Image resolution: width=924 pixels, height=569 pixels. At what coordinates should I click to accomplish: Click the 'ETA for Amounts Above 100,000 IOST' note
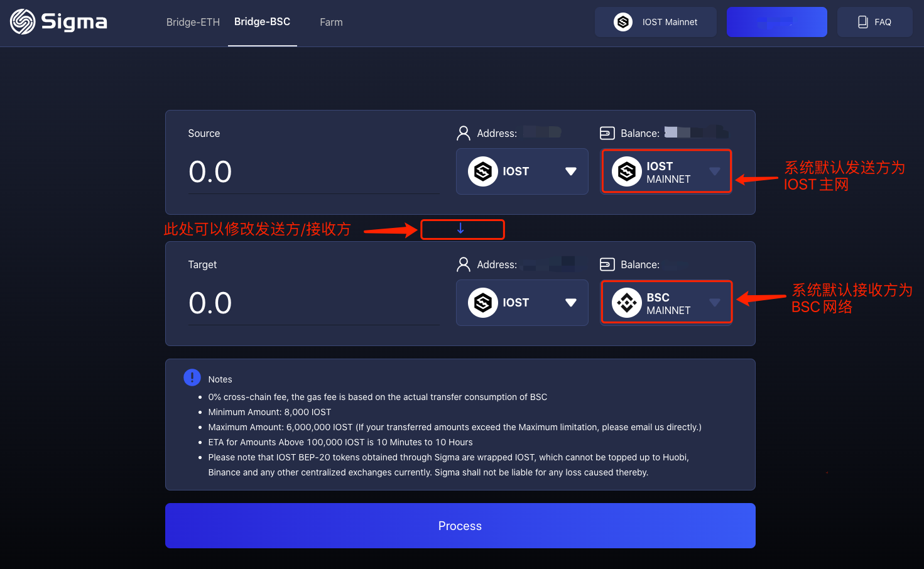(x=340, y=442)
